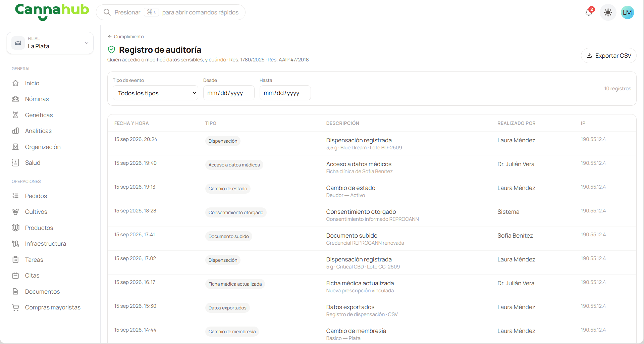Click Datos exportados type badge
Image resolution: width=644 pixels, height=344 pixels.
click(227, 308)
